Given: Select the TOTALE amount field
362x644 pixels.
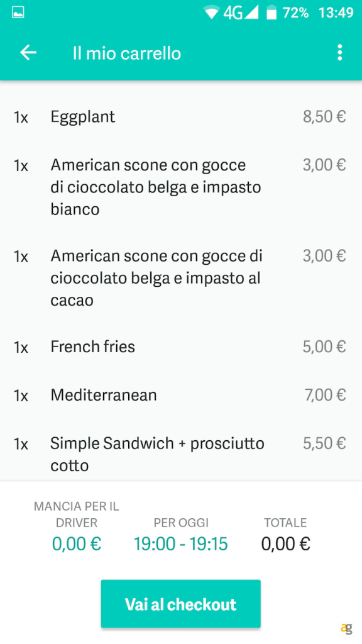Looking at the screenshot, I should coord(285,543).
